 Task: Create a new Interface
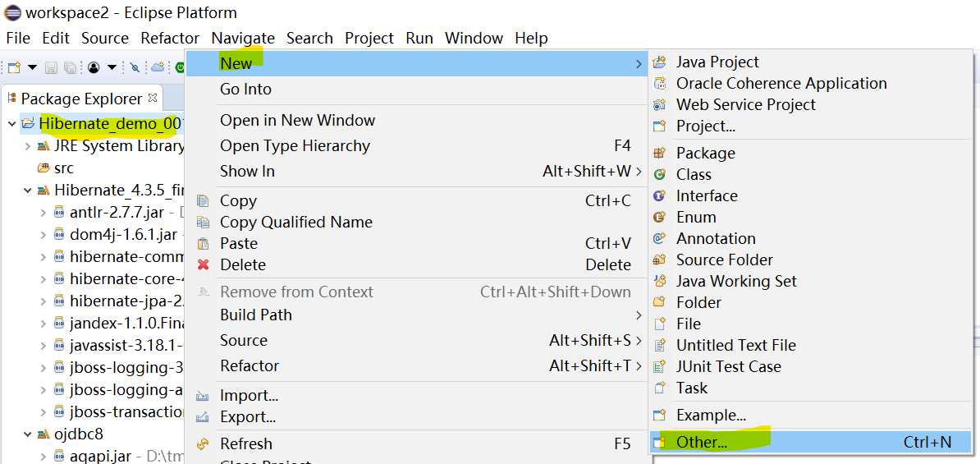[x=810, y=195]
